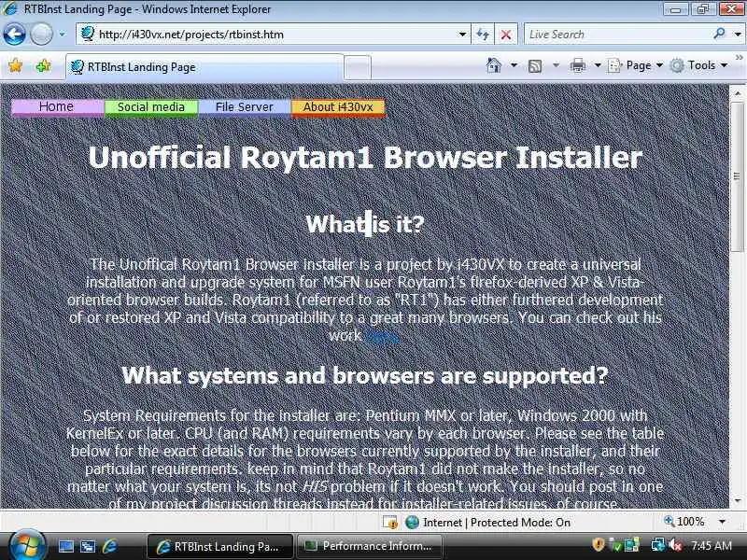Click the red Stop loading icon

(x=506, y=35)
